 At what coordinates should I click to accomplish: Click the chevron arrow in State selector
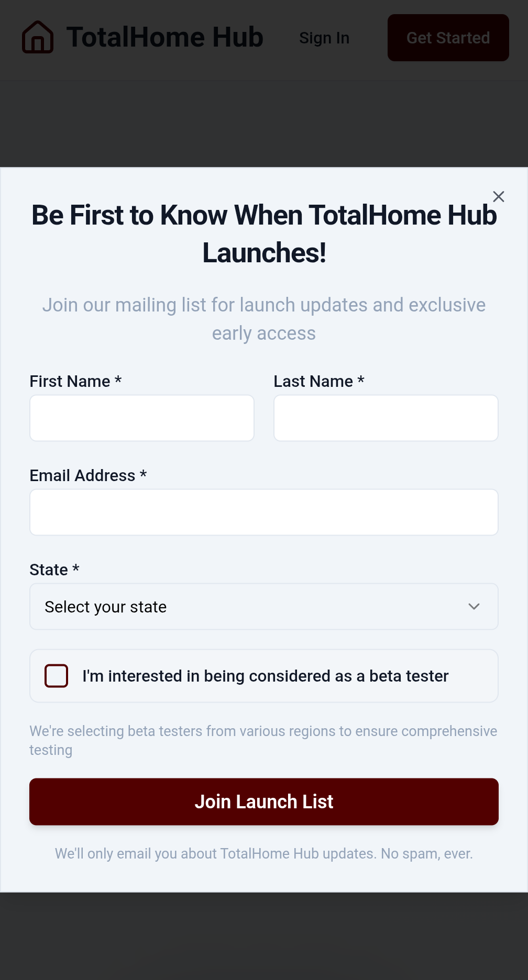pos(474,607)
